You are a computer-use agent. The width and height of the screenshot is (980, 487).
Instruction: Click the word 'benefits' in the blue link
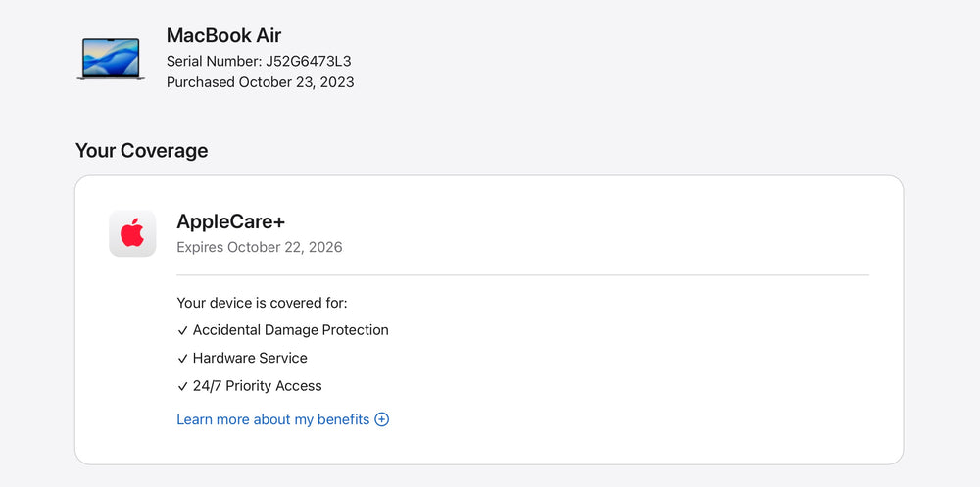pos(342,419)
